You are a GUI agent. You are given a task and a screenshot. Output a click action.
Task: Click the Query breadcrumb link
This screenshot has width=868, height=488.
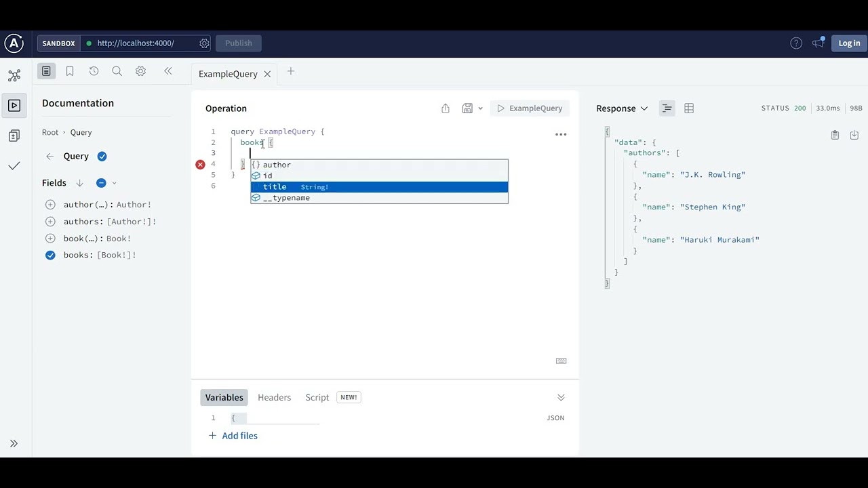(81, 132)
